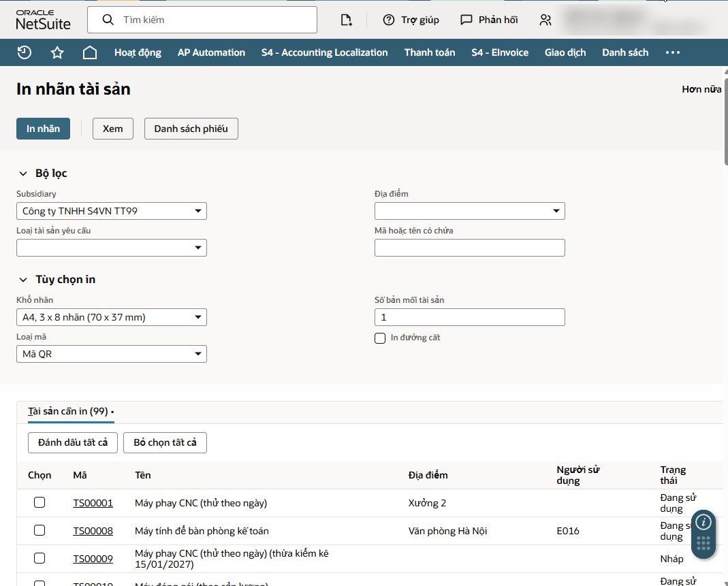Select the TS00009 row checkbox
728x586 pixels.
(x=39, y=558)
